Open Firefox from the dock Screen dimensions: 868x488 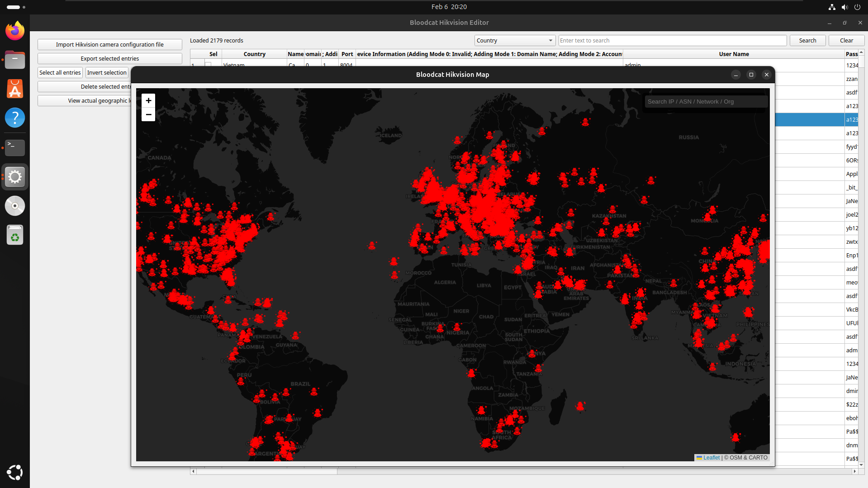[x=15, y=31]
